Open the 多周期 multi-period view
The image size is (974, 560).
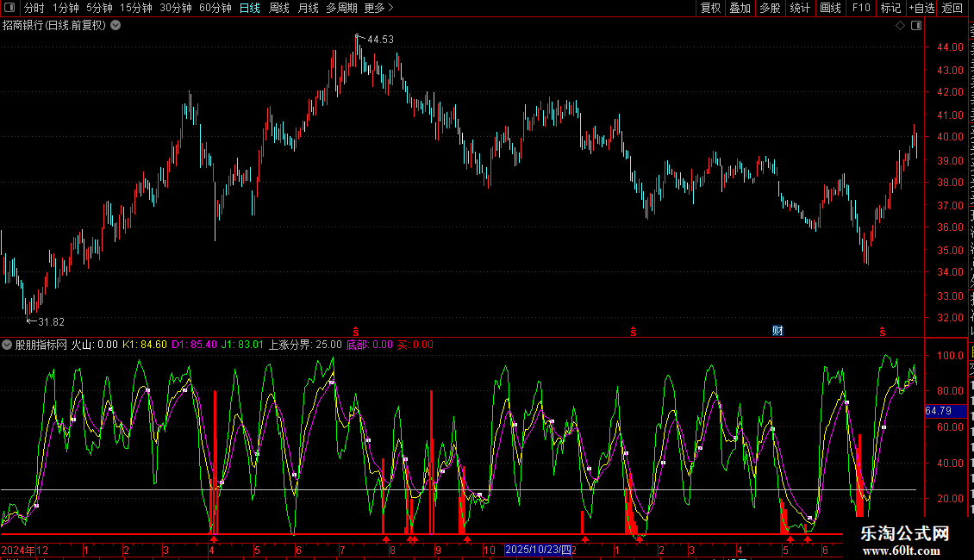pyautogui.click(x=341, y=8)
